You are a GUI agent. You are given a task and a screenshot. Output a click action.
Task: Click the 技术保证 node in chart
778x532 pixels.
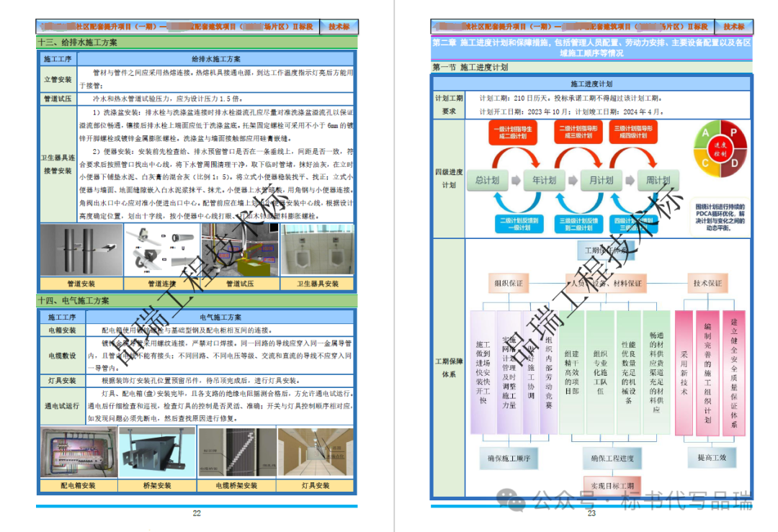pyautogui.click(x=707, y=283)
